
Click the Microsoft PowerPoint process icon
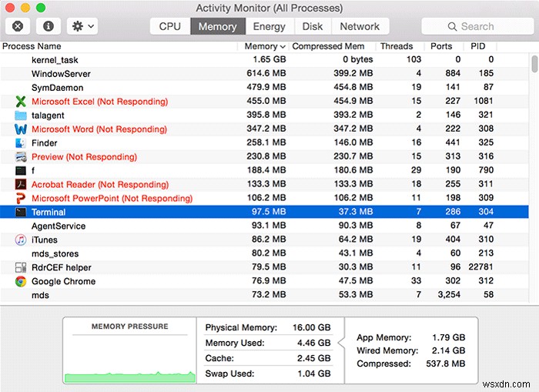pyautogui.click(x=21, y=199)
